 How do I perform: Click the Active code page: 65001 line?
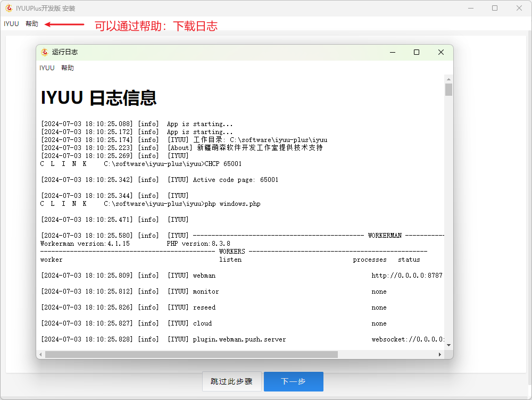(160, 180)
